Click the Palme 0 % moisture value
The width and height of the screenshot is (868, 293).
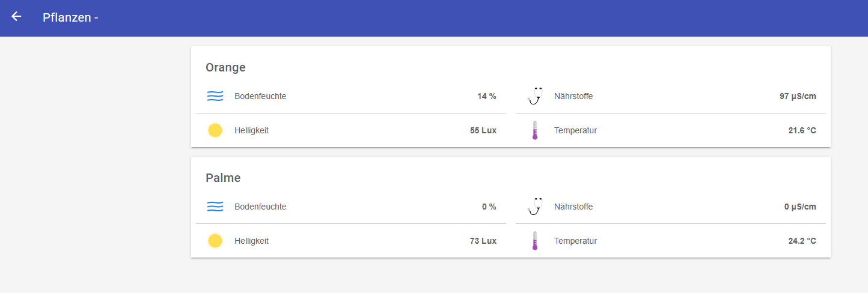[489, 207]
